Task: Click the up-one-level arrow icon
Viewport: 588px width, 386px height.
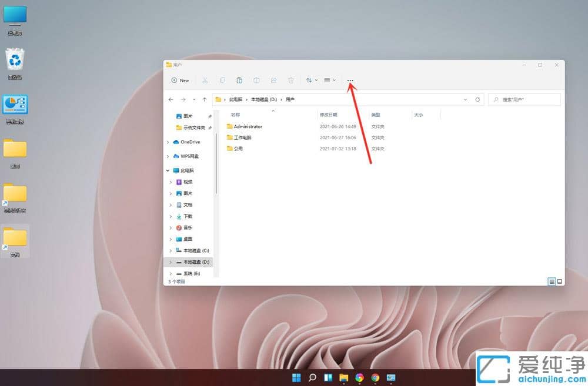Action: click(x=204, y=99)
